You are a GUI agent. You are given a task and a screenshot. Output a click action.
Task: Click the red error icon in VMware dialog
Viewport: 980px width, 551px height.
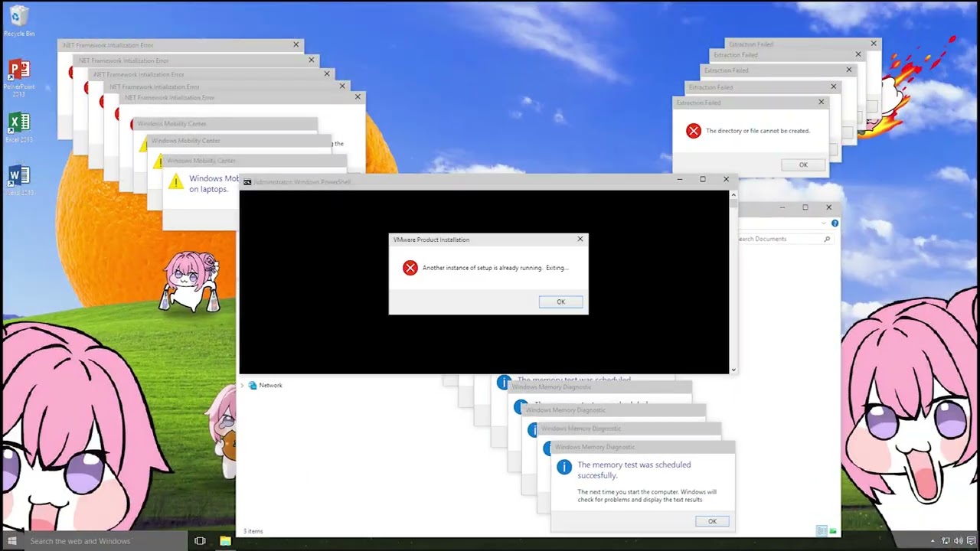[410, 268]
